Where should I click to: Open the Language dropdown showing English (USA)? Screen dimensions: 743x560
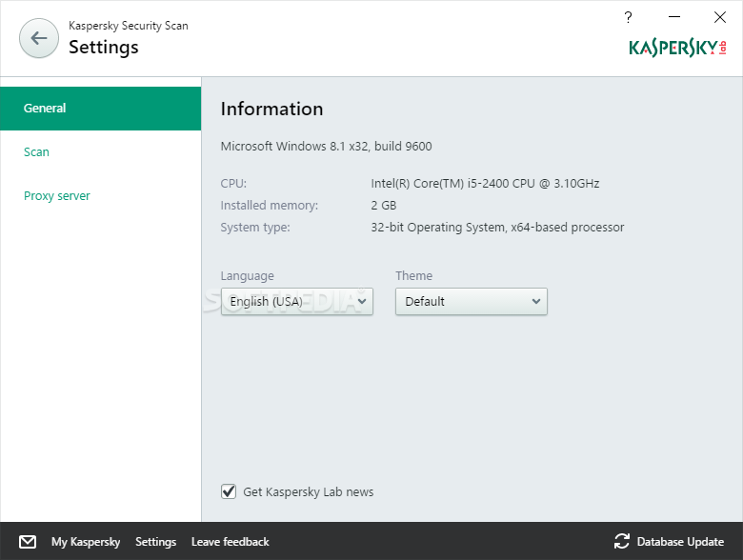[x=297, y=301]
